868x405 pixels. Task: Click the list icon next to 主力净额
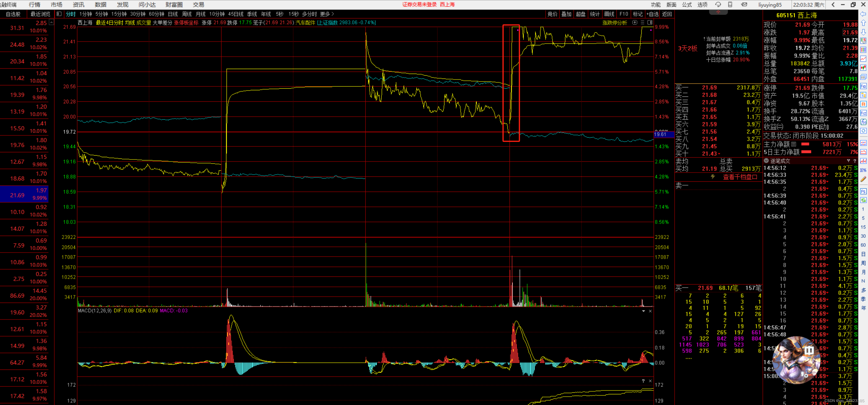pyautogui.click(x=794, y=144)
